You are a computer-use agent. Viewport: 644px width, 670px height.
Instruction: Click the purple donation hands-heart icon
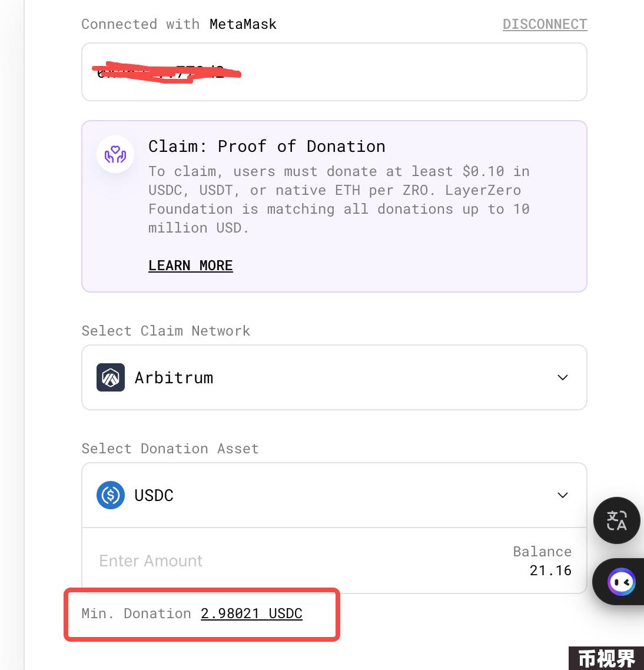(x=115, y=154)
